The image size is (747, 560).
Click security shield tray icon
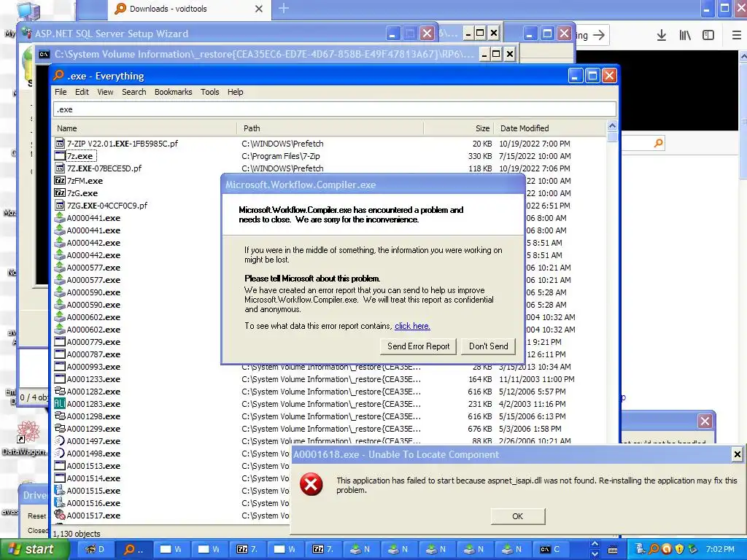pyautogui.click(x=680, y=549)
